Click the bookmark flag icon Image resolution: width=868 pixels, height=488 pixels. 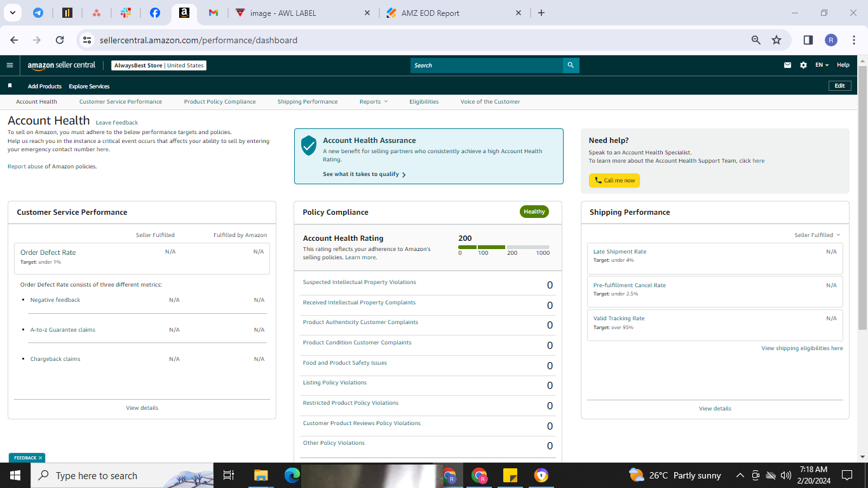pos(10,86)
